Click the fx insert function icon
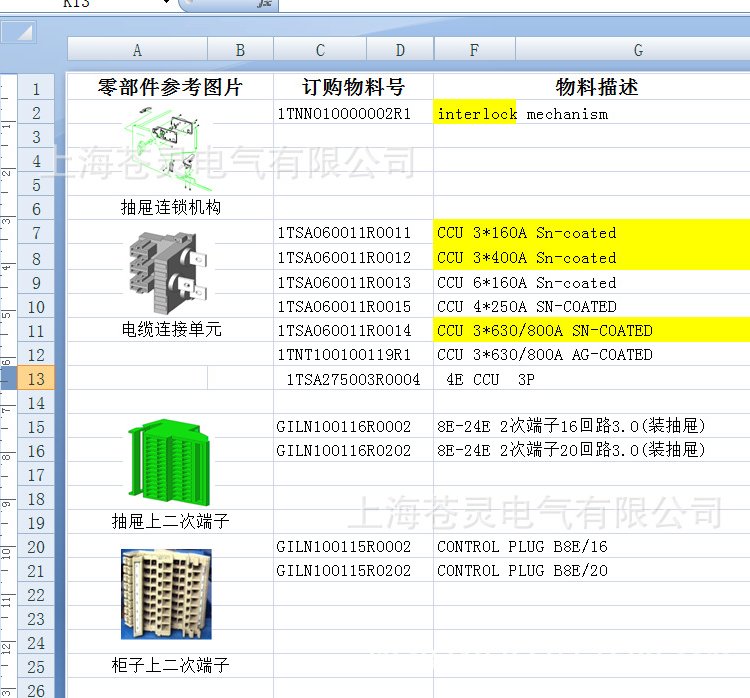Screen dimensions: 750x698 [x=264, y=4]
